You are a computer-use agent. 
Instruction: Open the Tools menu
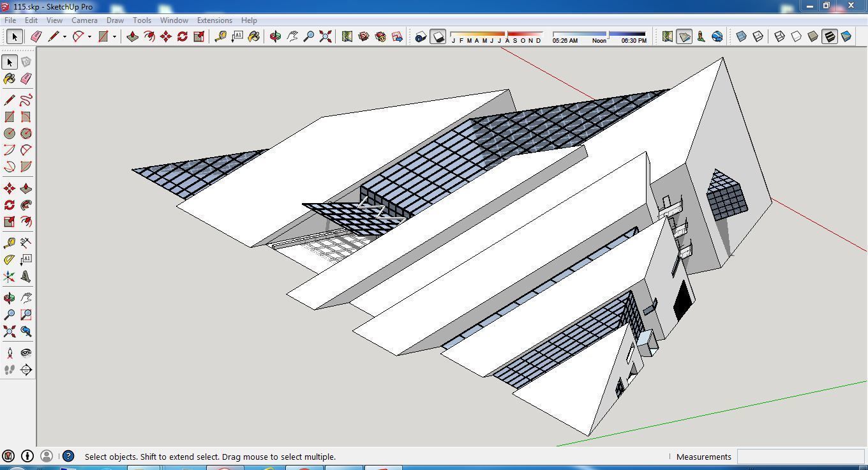[142, 20]
